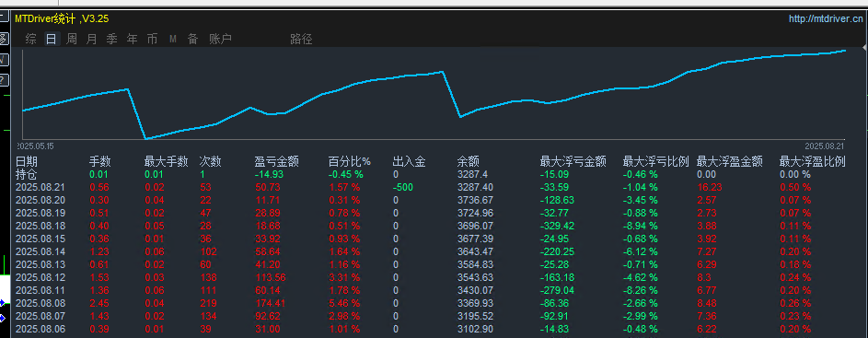This screenshot has height=338, width=868.
Task: Select the 2025.08.20 date row
Action: (41, 201)
